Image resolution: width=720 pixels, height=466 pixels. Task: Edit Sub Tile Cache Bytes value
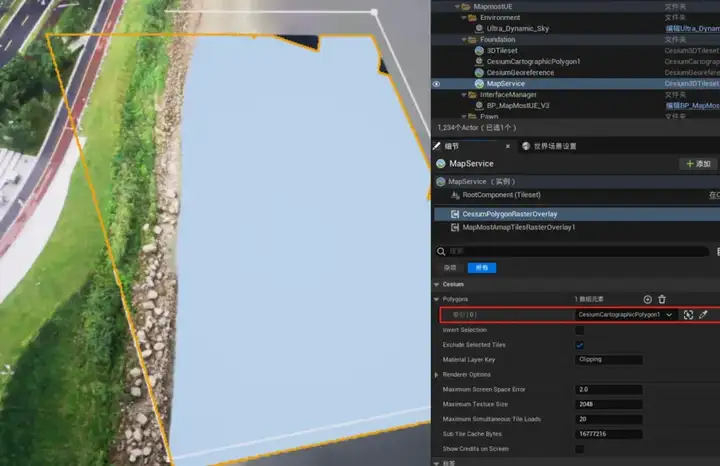tap(608, 434)
